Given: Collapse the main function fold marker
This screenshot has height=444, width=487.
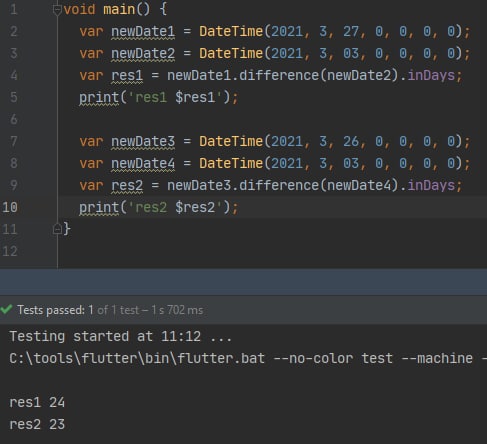Looking at the screenshot, I should click(x=57, y=10).
